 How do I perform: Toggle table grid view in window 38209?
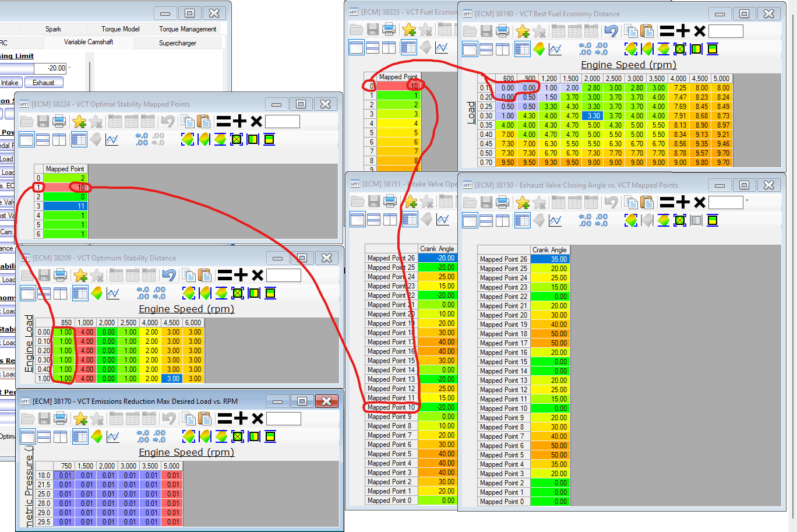tap(80, 293)
